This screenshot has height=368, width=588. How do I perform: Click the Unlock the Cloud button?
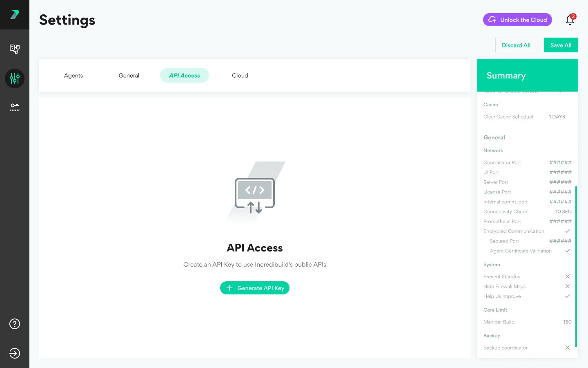(517, 20)
